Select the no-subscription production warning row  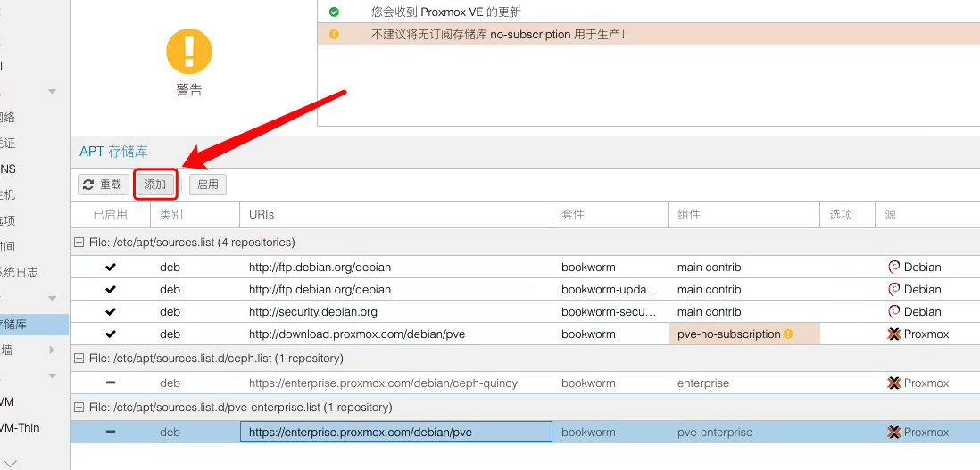point(649,34)
